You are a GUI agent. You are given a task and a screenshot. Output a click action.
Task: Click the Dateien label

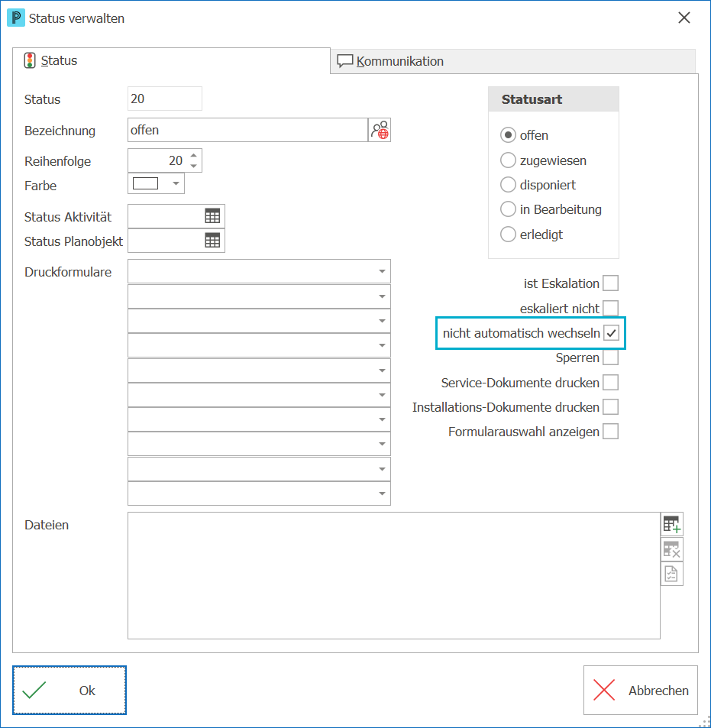click(47, 525)
